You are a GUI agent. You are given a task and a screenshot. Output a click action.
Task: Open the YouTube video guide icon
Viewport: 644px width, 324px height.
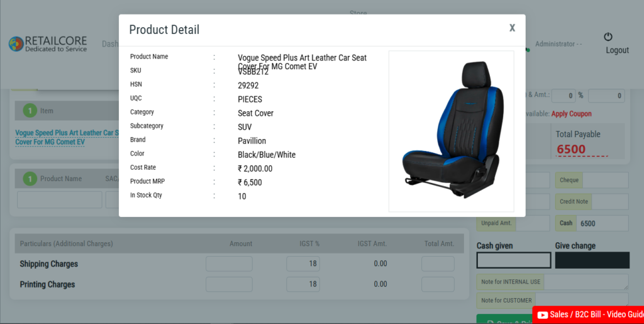pos(543,315)
